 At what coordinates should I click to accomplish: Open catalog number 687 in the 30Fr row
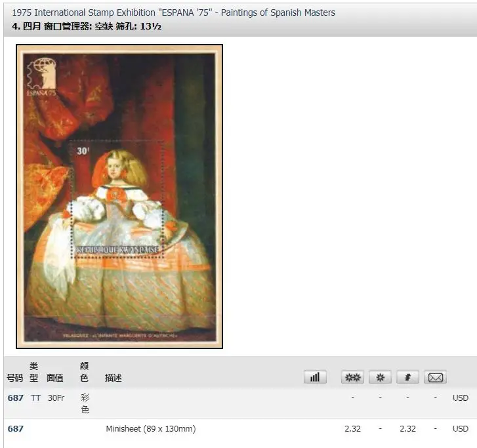tap(16, 397)
